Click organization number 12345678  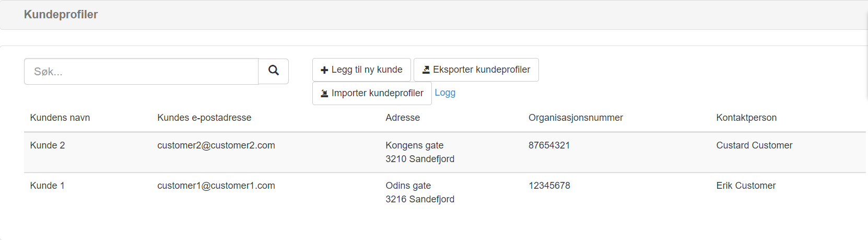(549, 186)
